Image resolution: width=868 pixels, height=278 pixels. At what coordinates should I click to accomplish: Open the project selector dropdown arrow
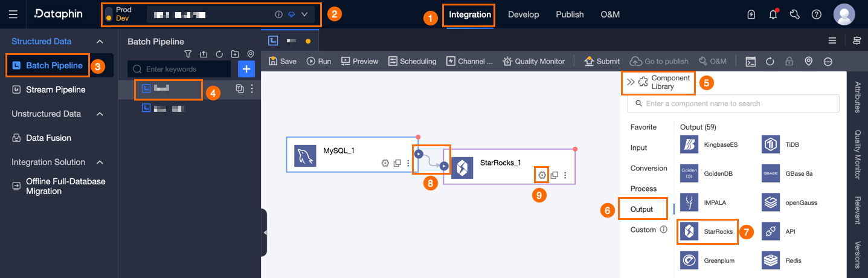[304, 15]
